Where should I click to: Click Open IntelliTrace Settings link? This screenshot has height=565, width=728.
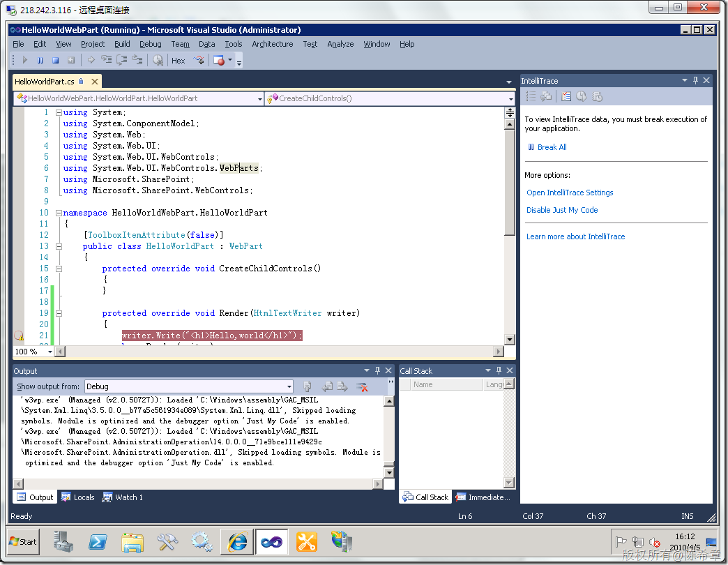pos(570,193)
